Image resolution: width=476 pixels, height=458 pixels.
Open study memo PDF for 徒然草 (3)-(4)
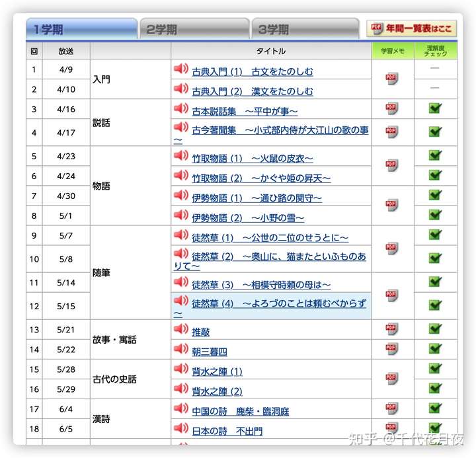391,295
